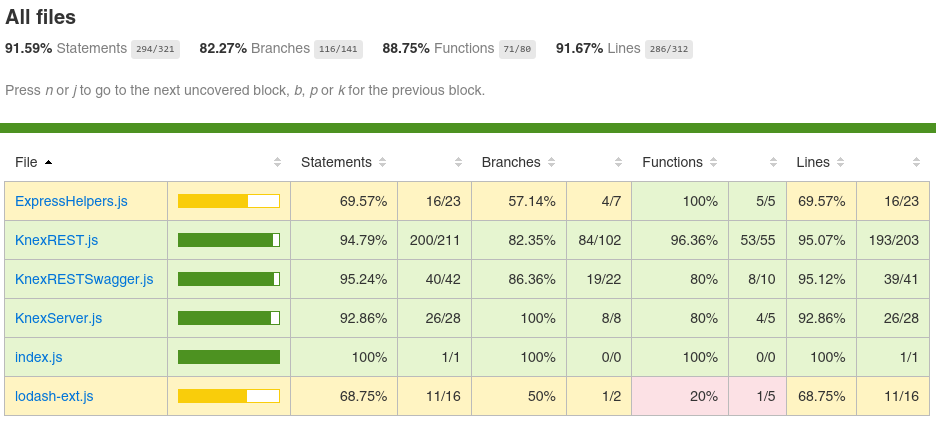Open lodash-ext.js coverage report
Image resolution: width=936 pixels, height=421 pixels.
54,396
